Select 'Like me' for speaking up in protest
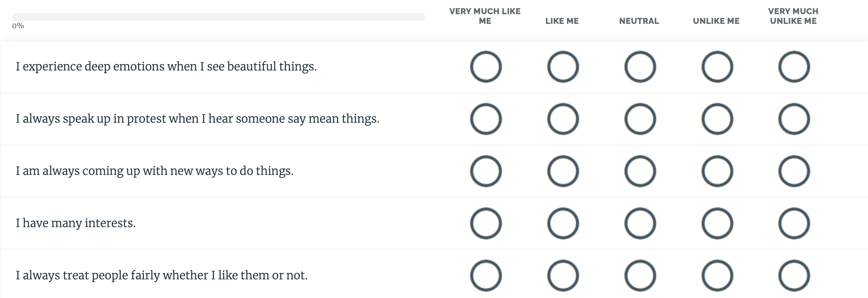 pos(563,119)
